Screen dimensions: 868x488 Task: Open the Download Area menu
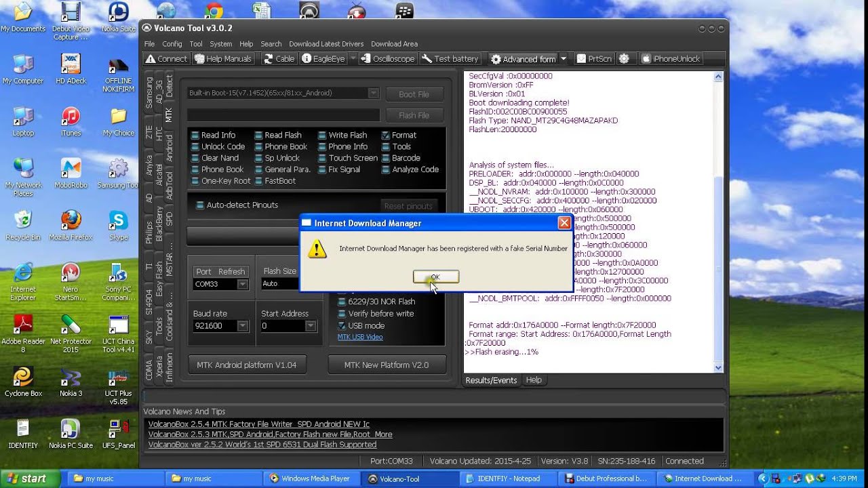pos(394,43)
